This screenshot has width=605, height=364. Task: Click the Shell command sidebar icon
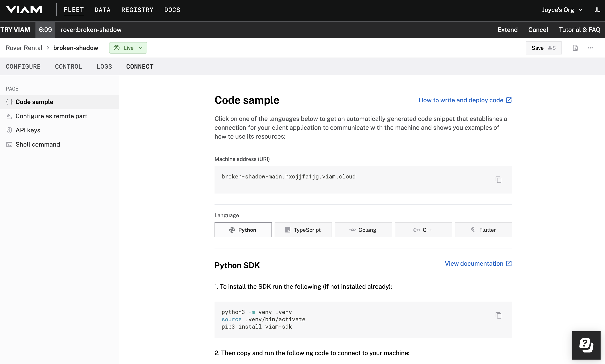(x=9, y=144)
